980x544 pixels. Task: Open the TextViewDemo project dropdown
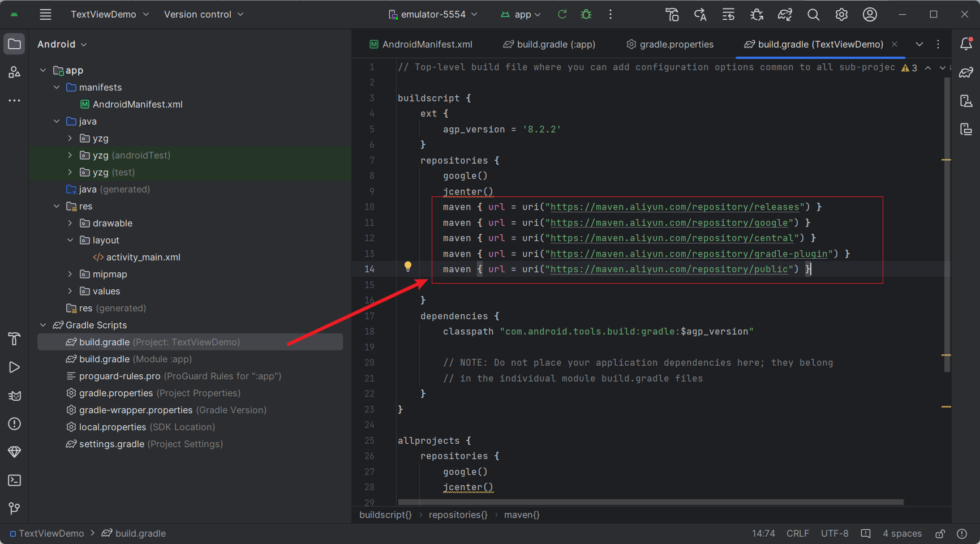coord(110,15)
